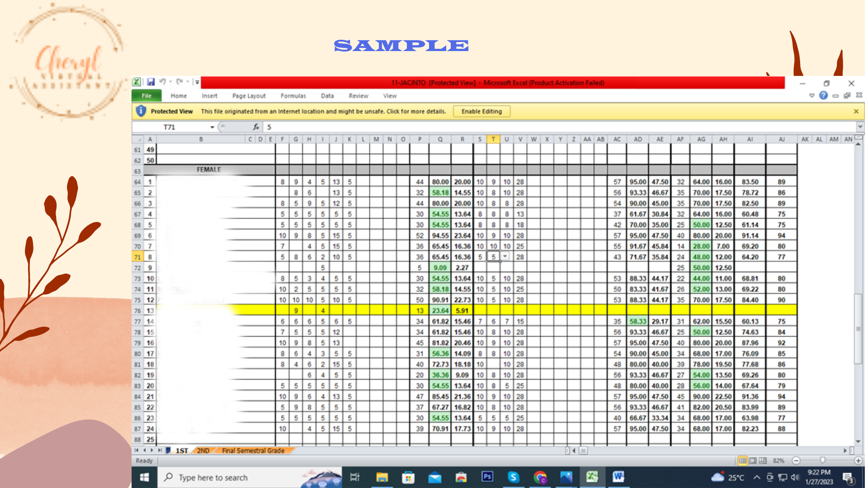The width and height of the screenshot is (868, 488).
Task: Open Customize Quick Access Toolbar dropdown
Action: [197, 82]
